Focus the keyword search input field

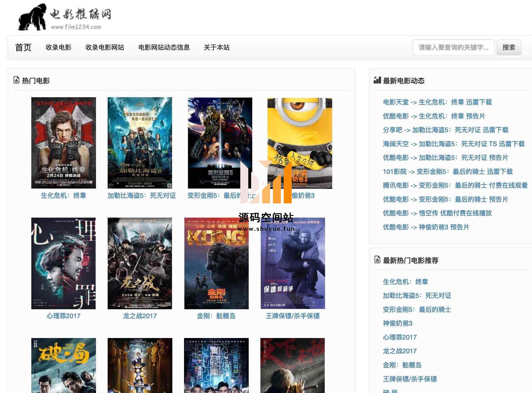coord(454,47)
